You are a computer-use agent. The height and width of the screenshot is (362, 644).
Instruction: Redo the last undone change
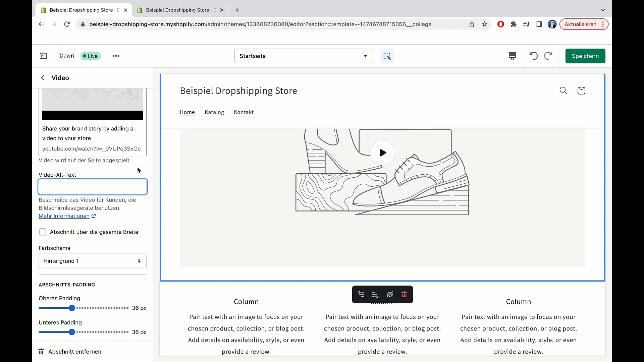click(x=548, y=56)
